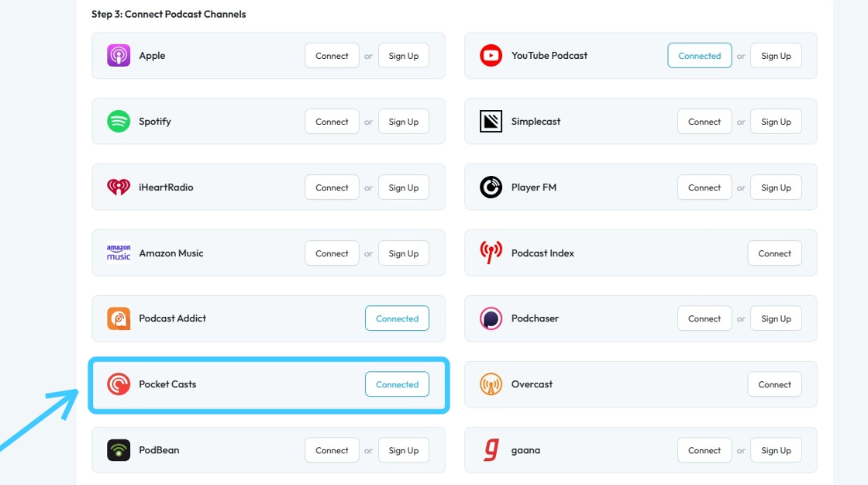Click the Spotify logo icon
868x485 pixels.
click(x=119, y=122)
